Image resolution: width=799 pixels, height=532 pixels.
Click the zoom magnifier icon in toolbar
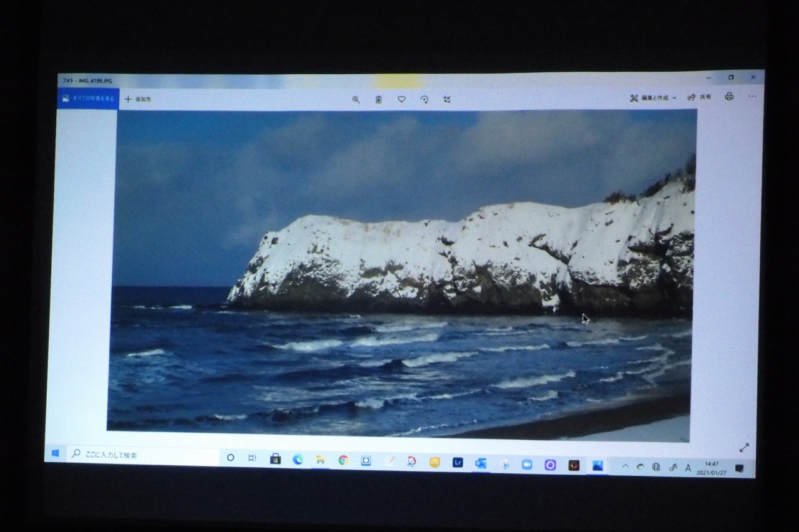pos(356,99)
